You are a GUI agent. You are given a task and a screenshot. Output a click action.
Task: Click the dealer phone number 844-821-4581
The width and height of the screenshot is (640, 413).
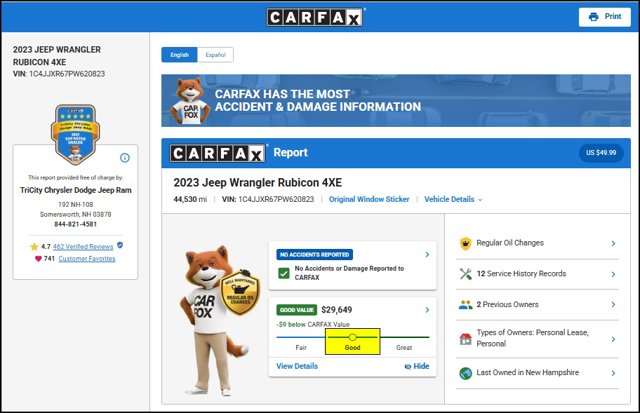point(76,224)
